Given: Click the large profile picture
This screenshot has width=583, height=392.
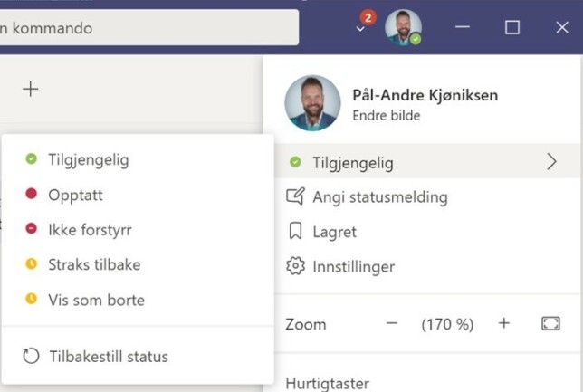Looking at the screenshot, I should (312, 103).
